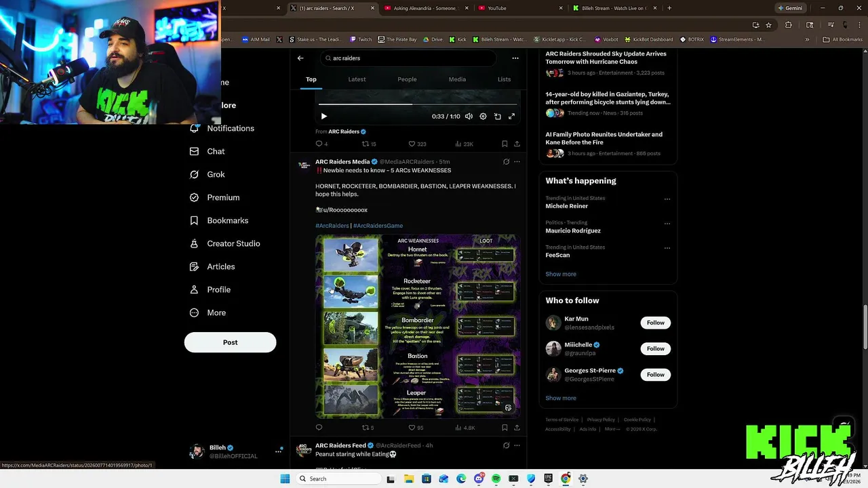Image resolution: width=868 pixels, height=488 pixels.
Task: Open Premium in the sidebar
Action: point(215,197)
